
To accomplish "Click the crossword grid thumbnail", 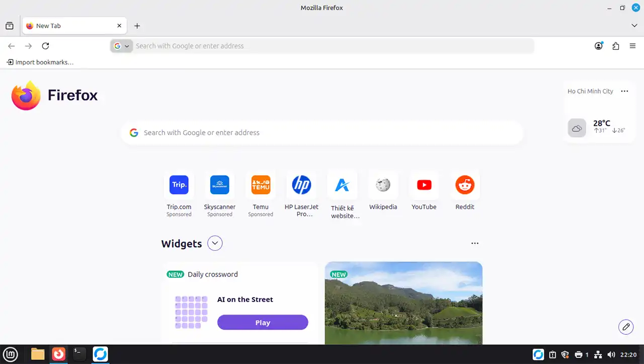I will pos(191,312).
